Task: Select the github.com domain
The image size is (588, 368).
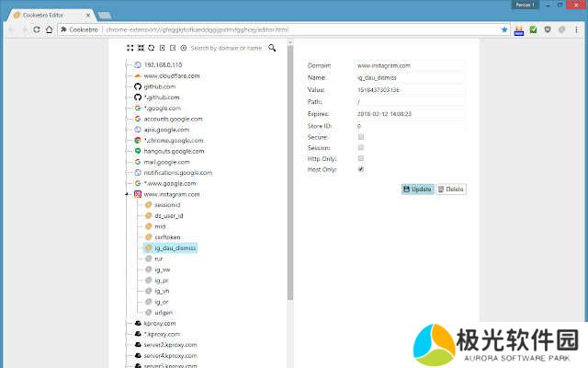Action: coord(159,86)
